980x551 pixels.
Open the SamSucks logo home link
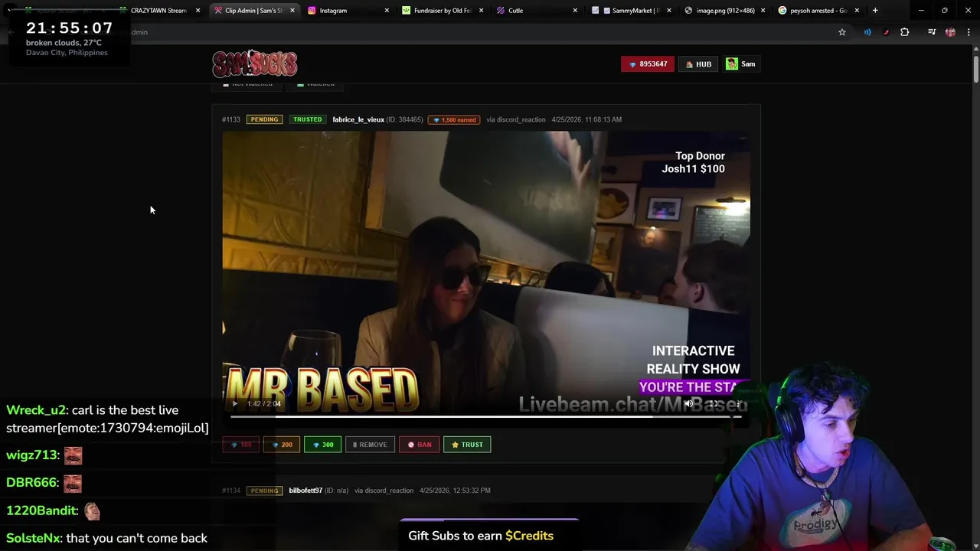(x=255, y=64)
